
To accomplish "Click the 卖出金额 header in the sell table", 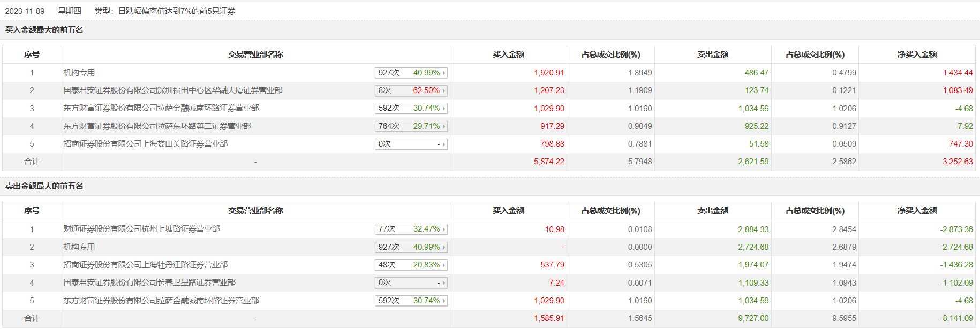I will [712, 211].
